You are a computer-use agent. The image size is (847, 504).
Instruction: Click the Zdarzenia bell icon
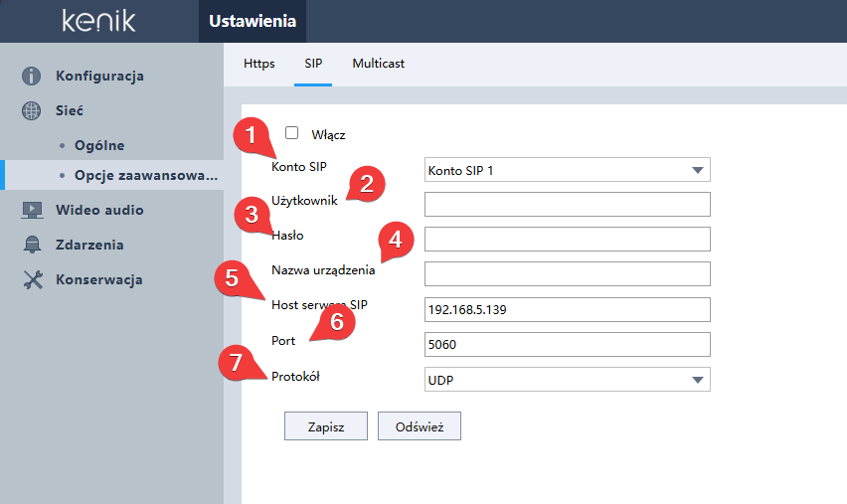click(32, 245)
